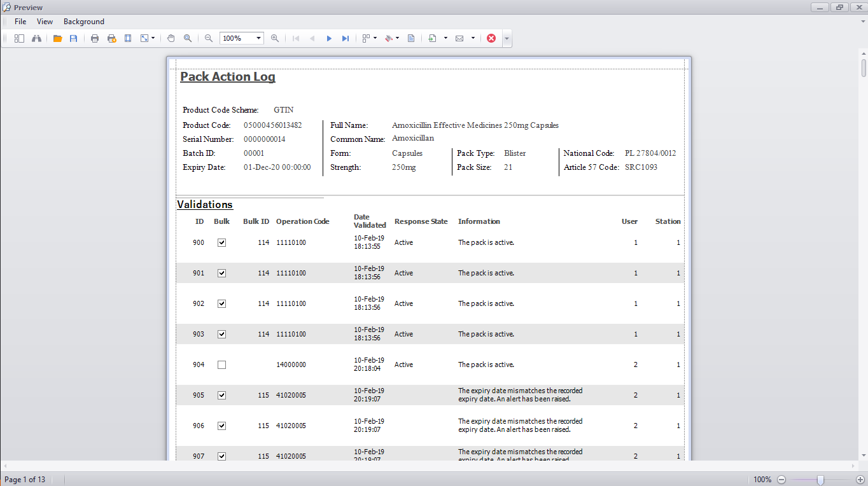Expand the Export Document dropdown arrow
868x486 pixels.
[445, 38]
